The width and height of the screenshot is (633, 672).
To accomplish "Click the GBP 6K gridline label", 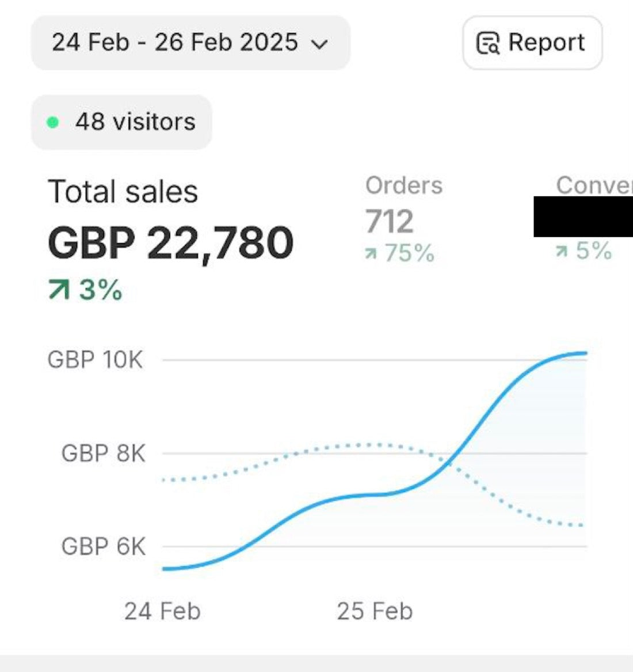I will (x=103, y=546).
